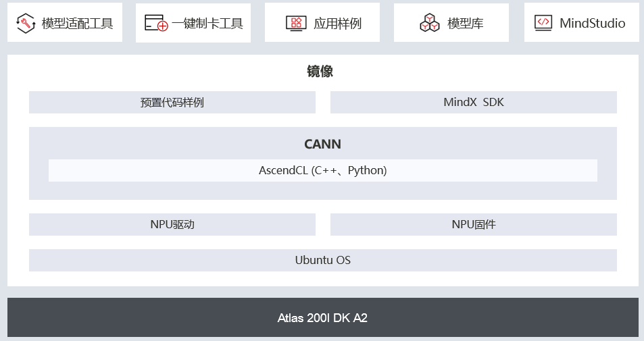Screen dimensions: 644x341
Task: Click the CANN heading
Action: coord(322,144)
